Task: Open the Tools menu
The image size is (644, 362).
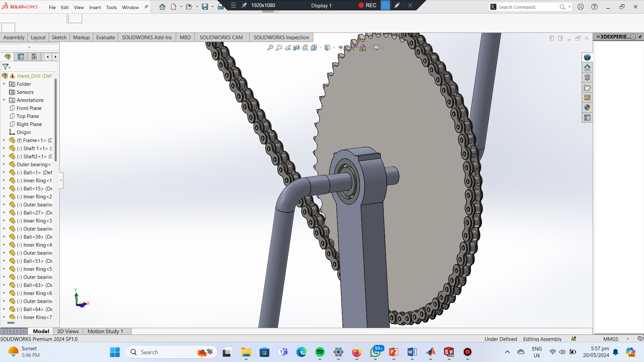Action: click(111, 7)
